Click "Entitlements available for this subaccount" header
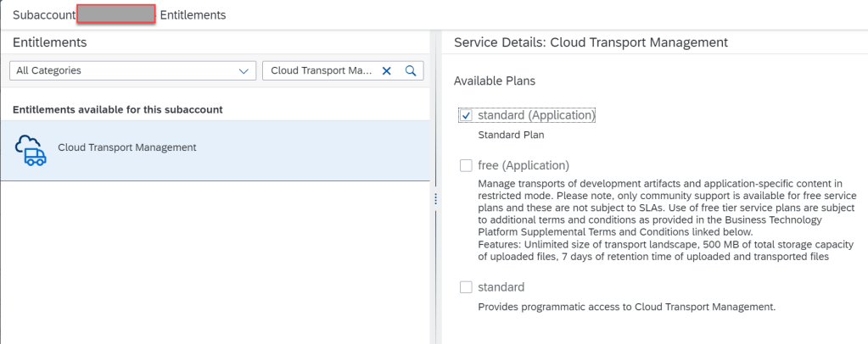This screenshot has height=344, width=868. [118, 110]
